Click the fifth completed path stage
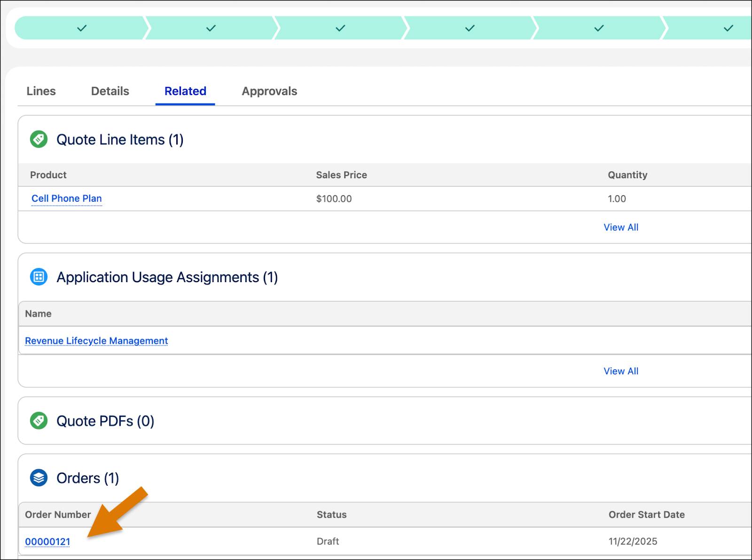This screenshot has width=752, height=560. click(598, 28)
